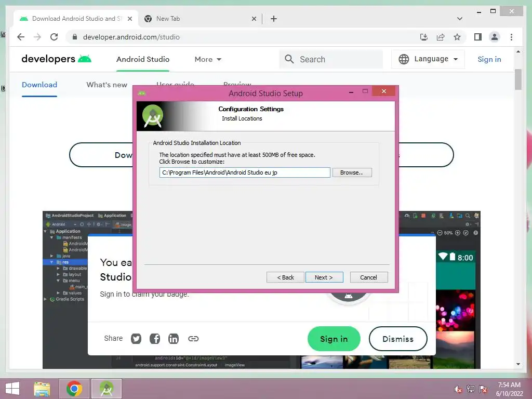
Task: Open the Language dropdown
Action: coord(428,59)
